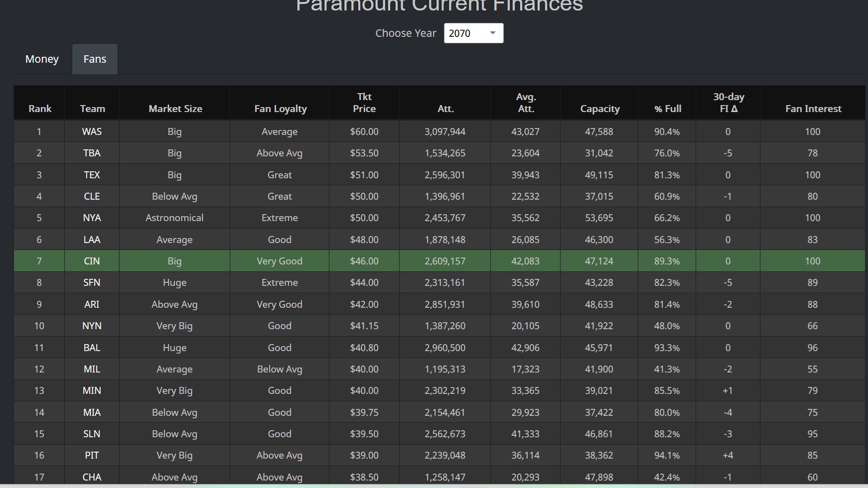Image resolution: width=868 pixels, height=488 pixels.
Task: Sort by Team column header
Action: [92, 109]
